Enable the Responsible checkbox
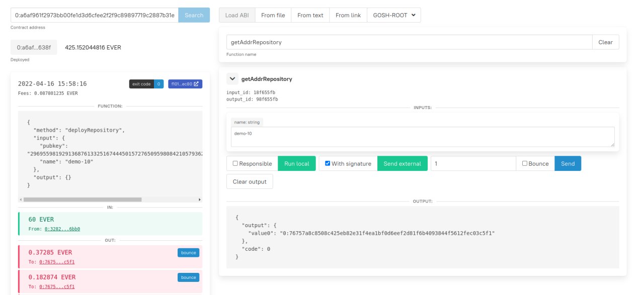The image size is (644, 295). (x=235, y=163)
